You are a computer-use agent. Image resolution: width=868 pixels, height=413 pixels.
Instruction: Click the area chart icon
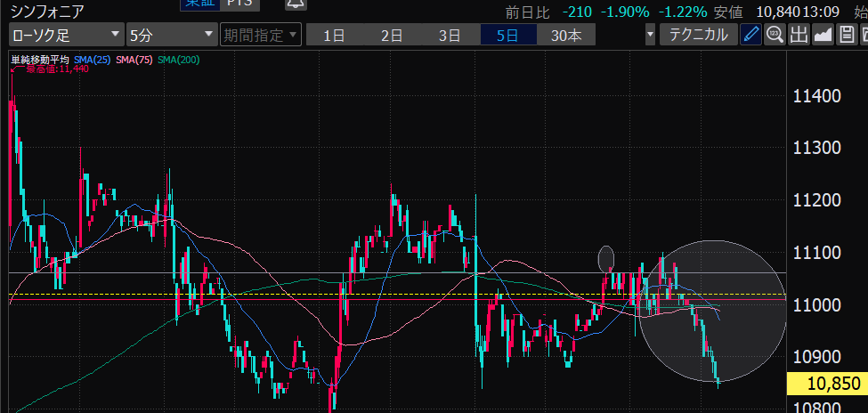[823, 36]
